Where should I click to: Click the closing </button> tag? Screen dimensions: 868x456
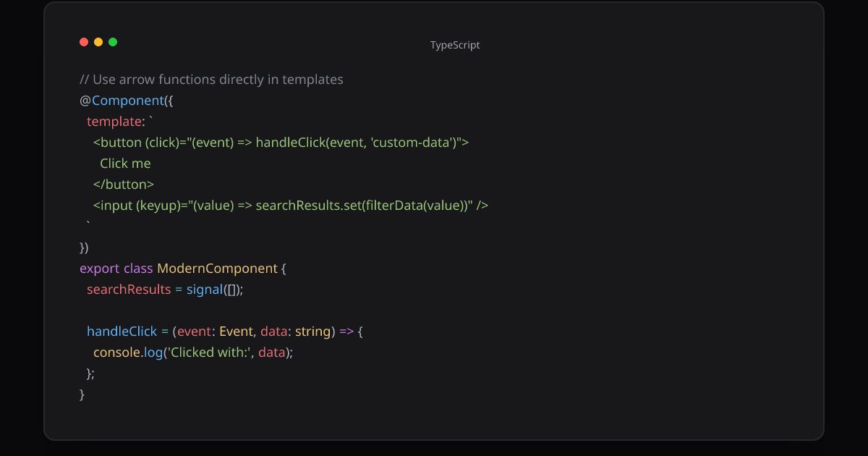coord(124,185)
